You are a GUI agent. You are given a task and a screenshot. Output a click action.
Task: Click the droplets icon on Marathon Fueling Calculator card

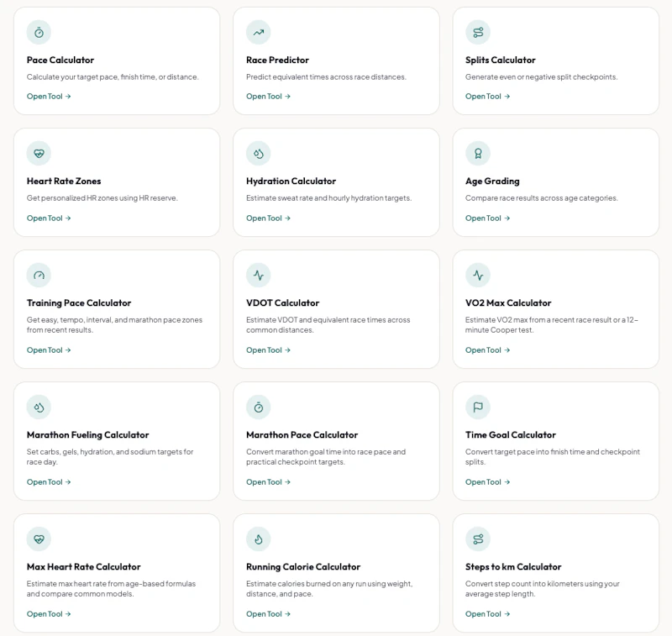39,407
